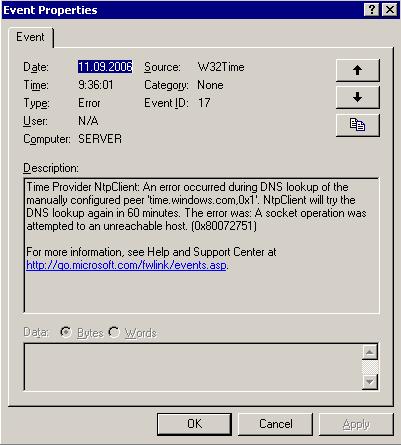Click the error code (0x80072751) text
Image resolution: width=401 pixels, height=445 pixels.
[224, 226]
